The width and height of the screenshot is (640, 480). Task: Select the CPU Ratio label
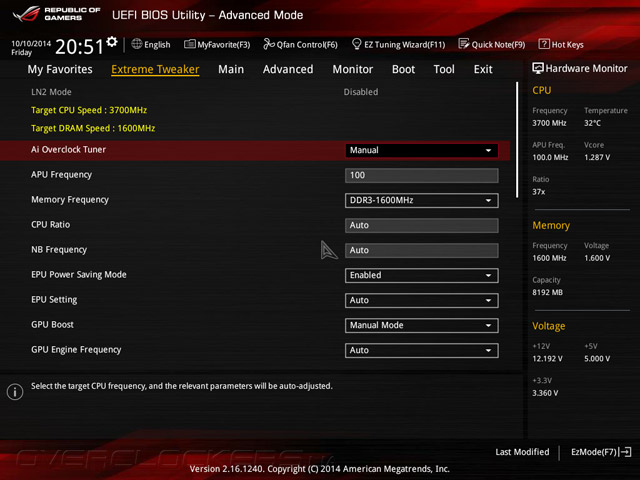(51, 224)
